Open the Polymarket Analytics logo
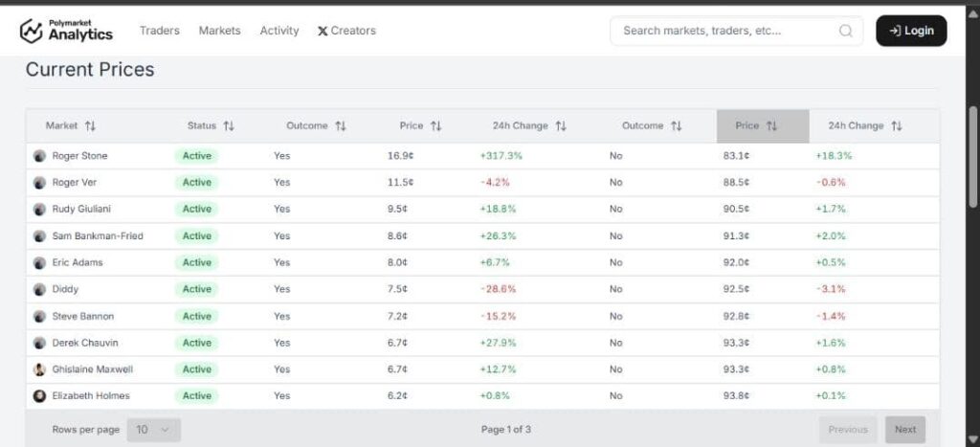 pyautogui.click(x=66, y=31)
